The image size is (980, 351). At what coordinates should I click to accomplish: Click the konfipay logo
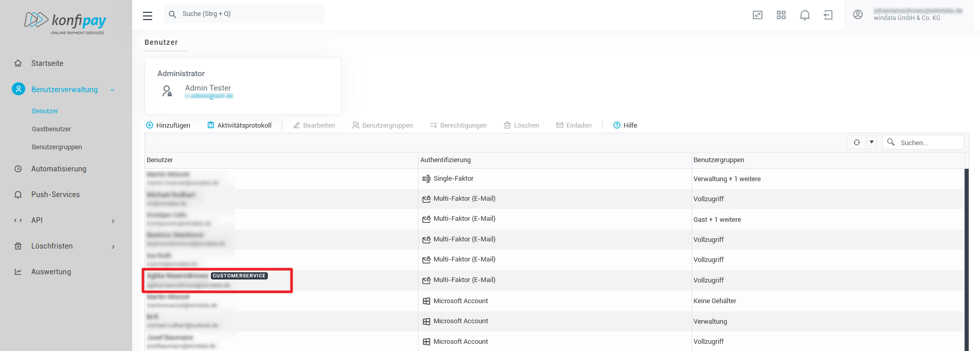(65, 22)
